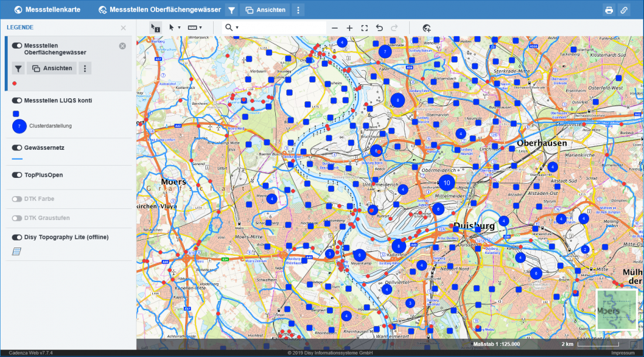Image resolution: width=644 pixels, height=357 pixels.
Task: Expand the search type dropdown
Action: (232, 28)
